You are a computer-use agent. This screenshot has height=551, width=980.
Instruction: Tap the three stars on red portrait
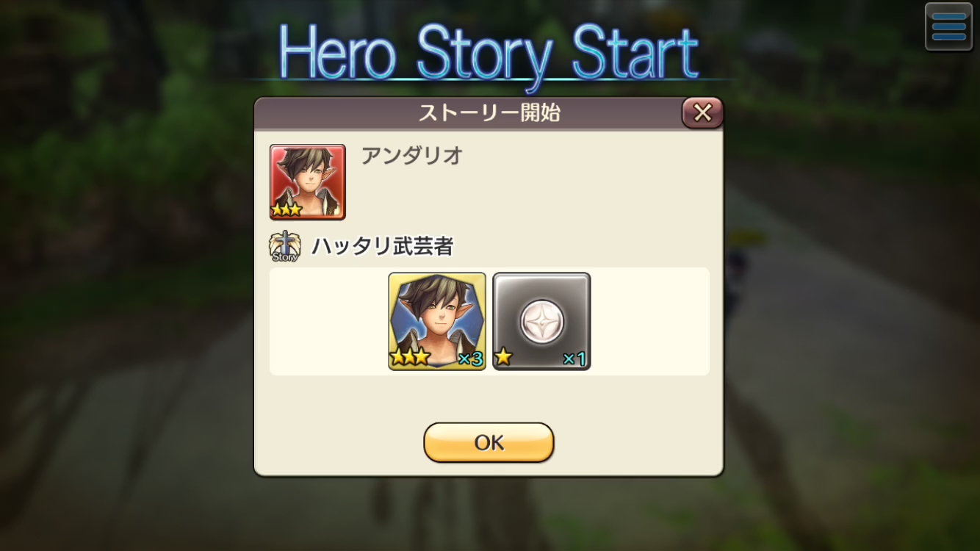(287, 210)
